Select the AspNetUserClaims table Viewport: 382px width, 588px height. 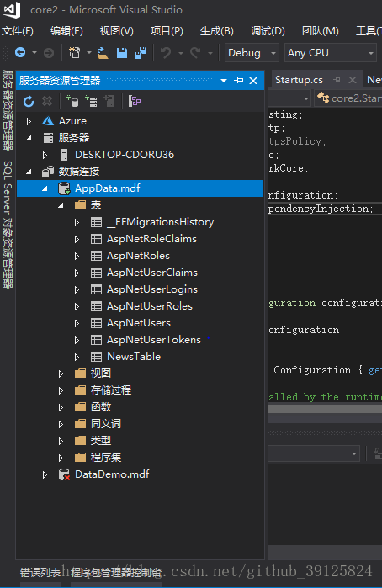click(x=152, y=273)
